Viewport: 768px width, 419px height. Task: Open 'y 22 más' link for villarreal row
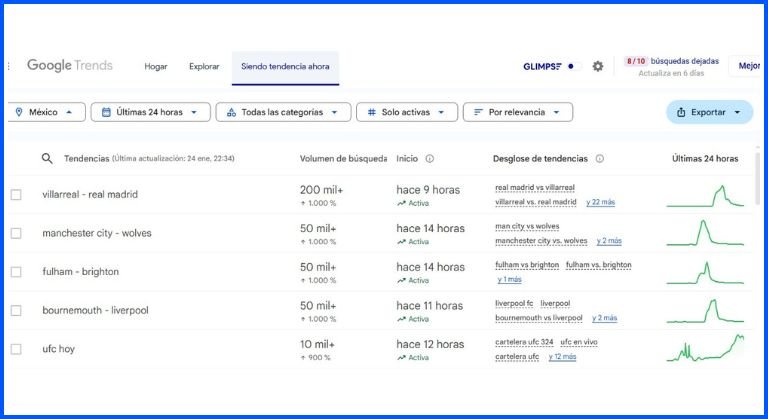[x=600, y=202]
